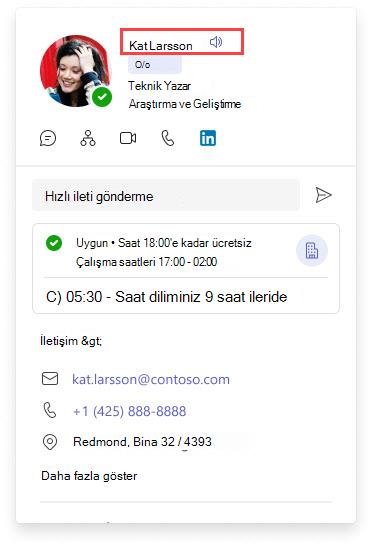This screenshot has width=372, height=547.
Task: Click the O/o pronoun badge
Action: [x=155, y=65]
